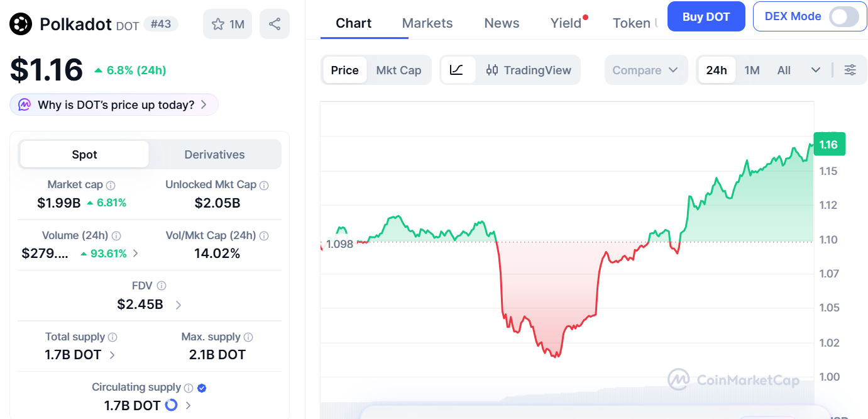Click the #43 rank badge
Viewport: 868px width, 419px height.
[x=161, y=24]
